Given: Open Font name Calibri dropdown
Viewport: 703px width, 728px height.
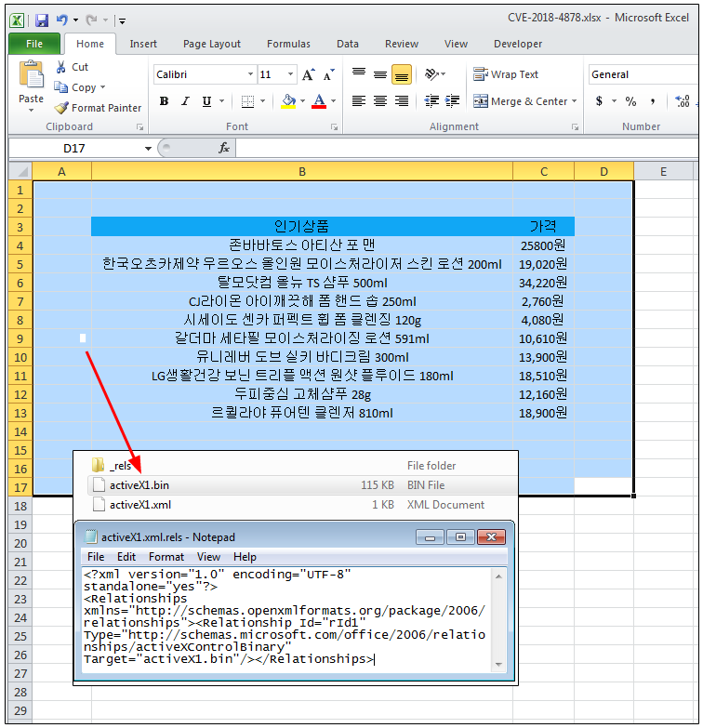Looking at the screenshot, I should click(251, 74).
